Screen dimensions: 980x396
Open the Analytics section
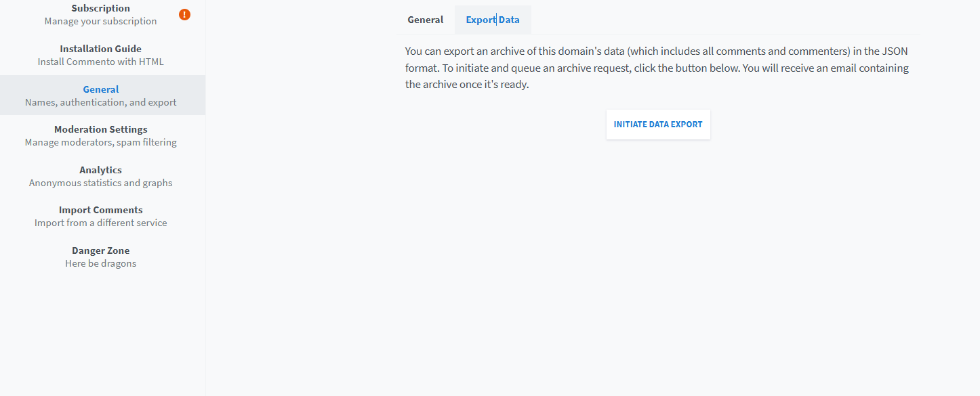(x=100, y=170)
